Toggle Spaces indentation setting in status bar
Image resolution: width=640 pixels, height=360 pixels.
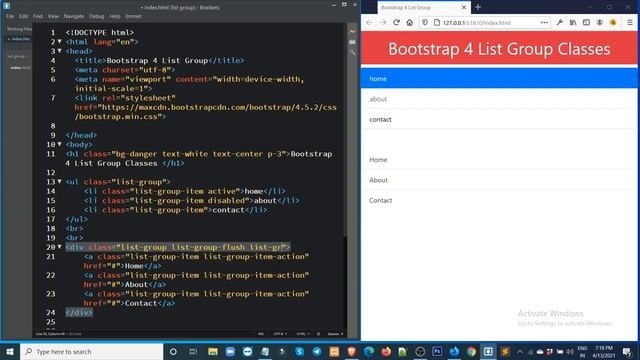[335, 334]
